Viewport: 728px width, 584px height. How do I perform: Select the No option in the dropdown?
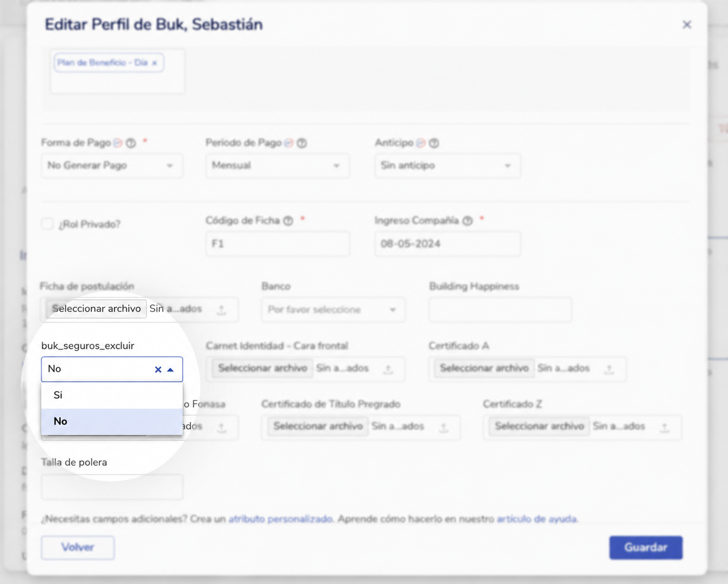point(112,421)
